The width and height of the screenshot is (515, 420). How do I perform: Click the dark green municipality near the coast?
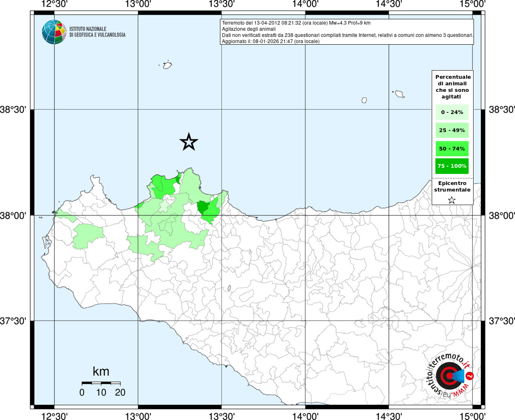[x=203, y=207]
